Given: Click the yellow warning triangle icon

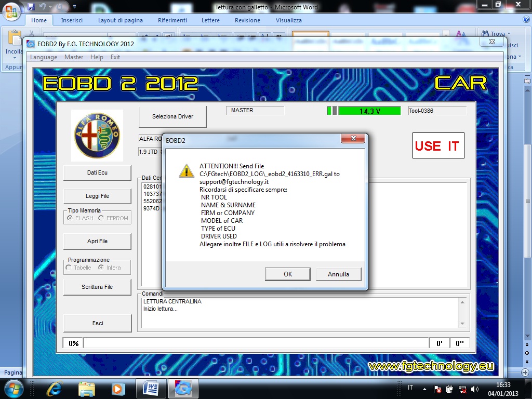Looking at the screenshot, I should click(187, 170).
